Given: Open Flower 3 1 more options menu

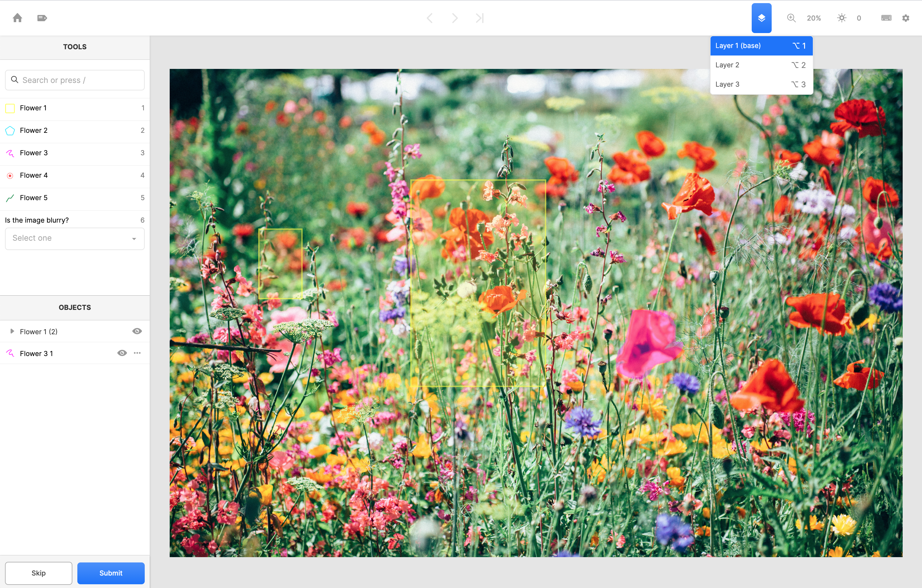Looking at the screenshot, I should coord(137,353).
